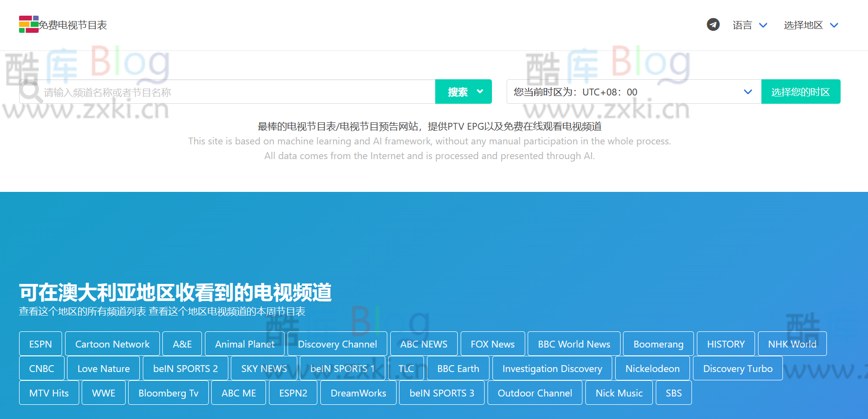
Task: Choose the Discovery Channel tag
Action: click(337, 344)
